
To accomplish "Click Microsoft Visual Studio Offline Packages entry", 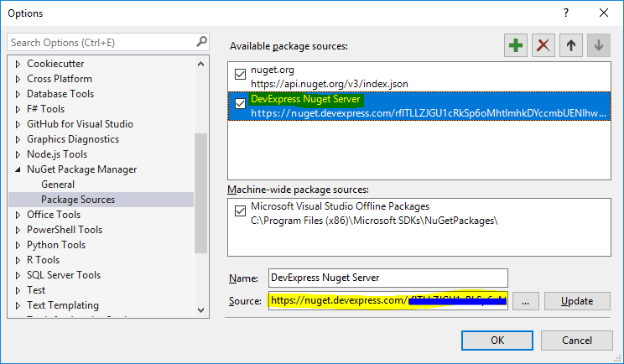I will point(341,206).
